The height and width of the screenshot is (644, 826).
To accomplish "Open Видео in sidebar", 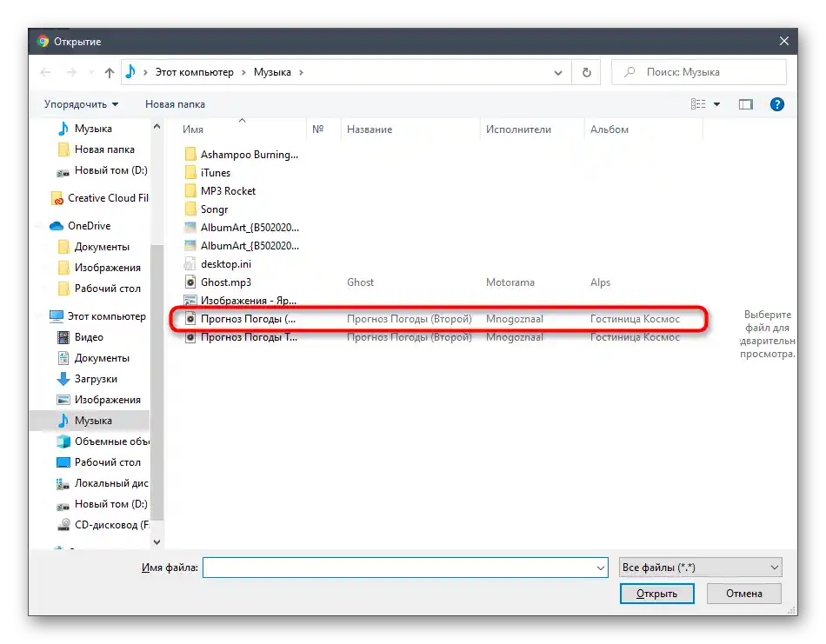I will click(x=80, y=337).
